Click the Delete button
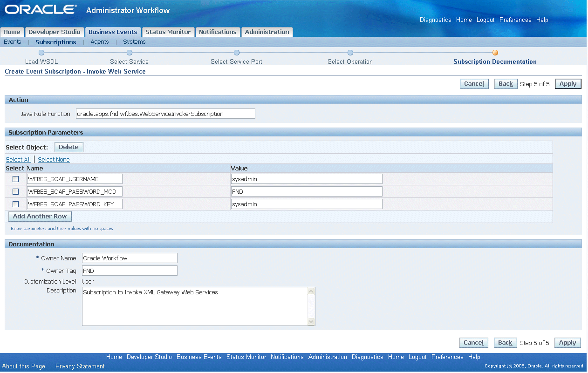The width and height of the screenshot is (588, 373). 68,147
